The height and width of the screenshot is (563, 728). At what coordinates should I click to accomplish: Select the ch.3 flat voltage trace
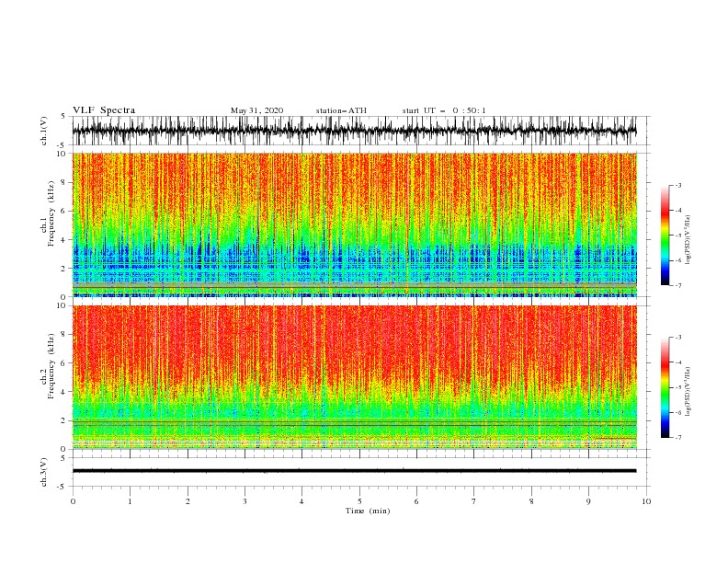click(354, 471)
